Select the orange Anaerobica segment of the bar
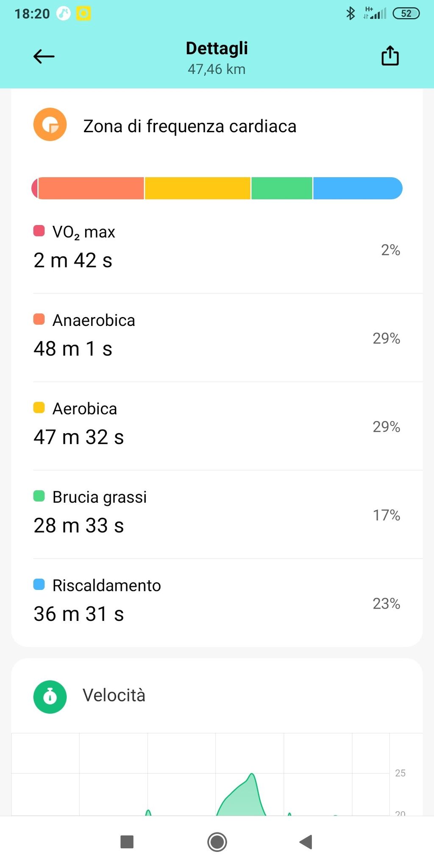 tap(91, 188)
